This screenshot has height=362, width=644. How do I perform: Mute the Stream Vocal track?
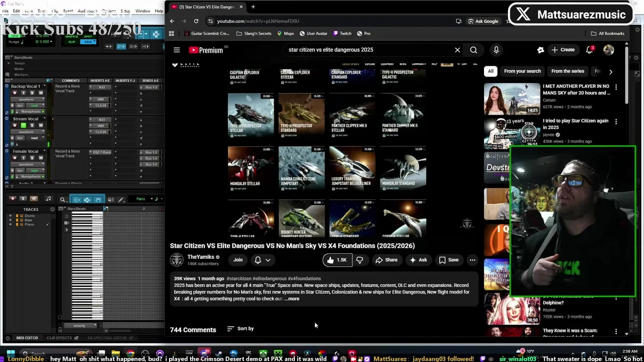[x=41, y=125]
